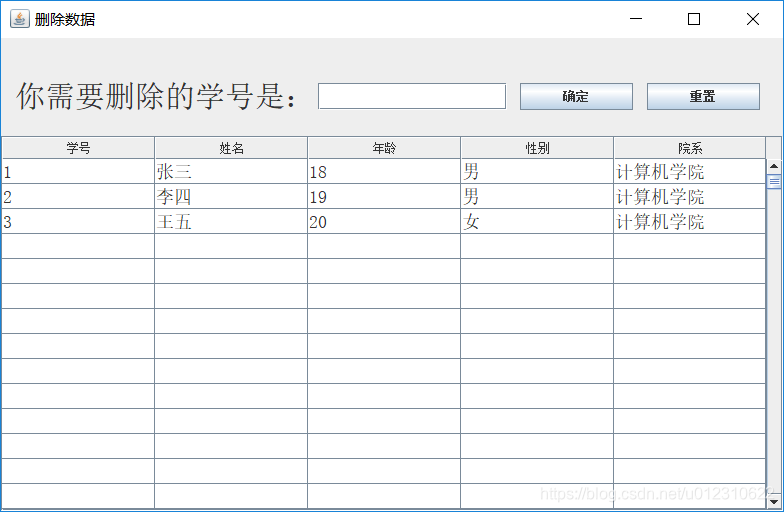Select the age cell showing 18
The width and height of the screenshot is (784, 512).
(384, 172)
